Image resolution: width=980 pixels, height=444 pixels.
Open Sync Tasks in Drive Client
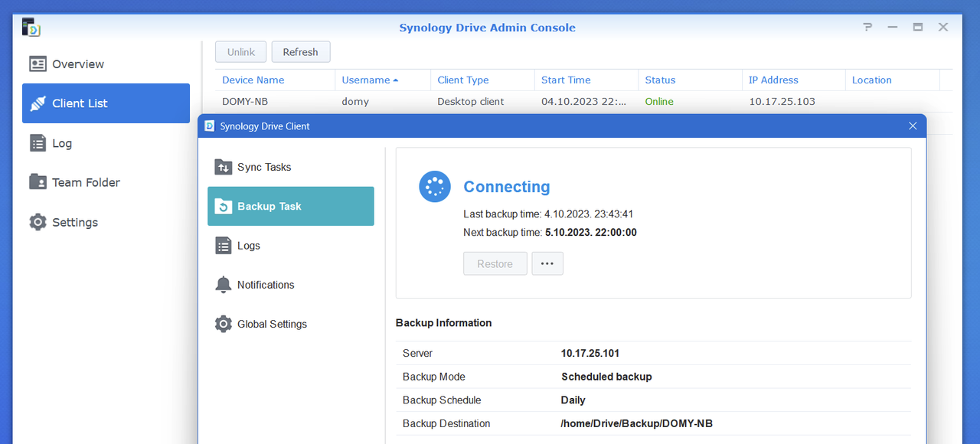click(291, 167)
